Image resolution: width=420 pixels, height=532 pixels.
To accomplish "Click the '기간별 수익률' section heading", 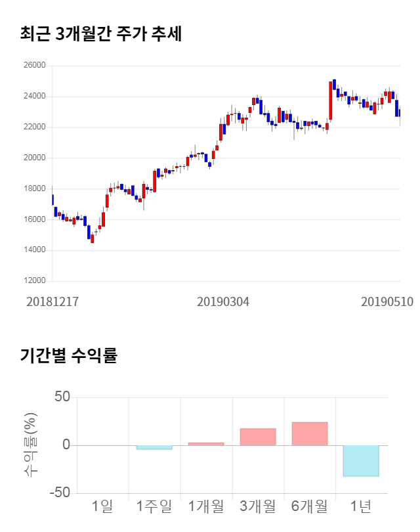I will (x=68, y=357).
